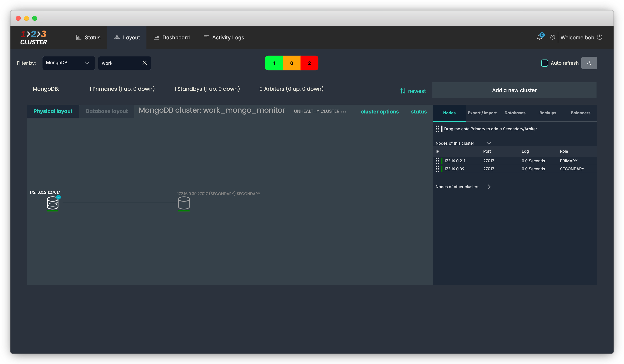
Task: Clear the work filter text
Action: tap(145, 63)
